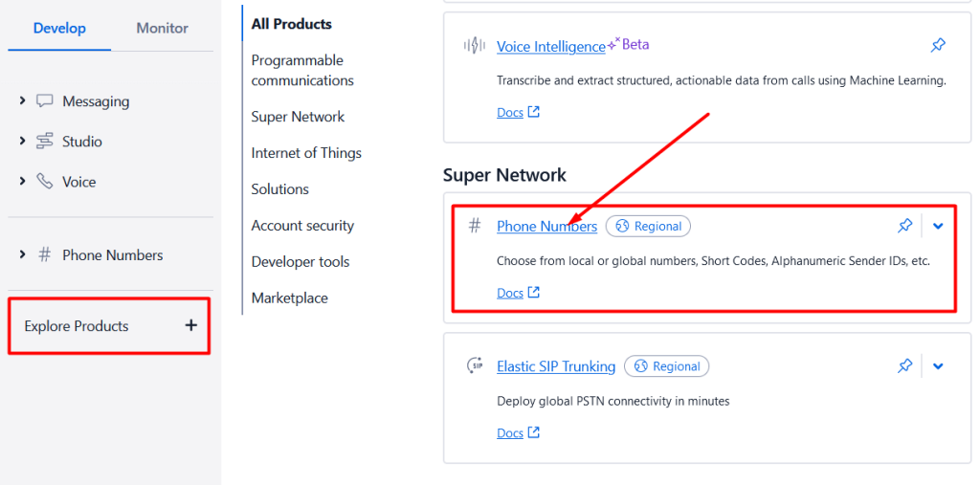Open the Elastic SIP Trunking product link

tap(556, 366)
